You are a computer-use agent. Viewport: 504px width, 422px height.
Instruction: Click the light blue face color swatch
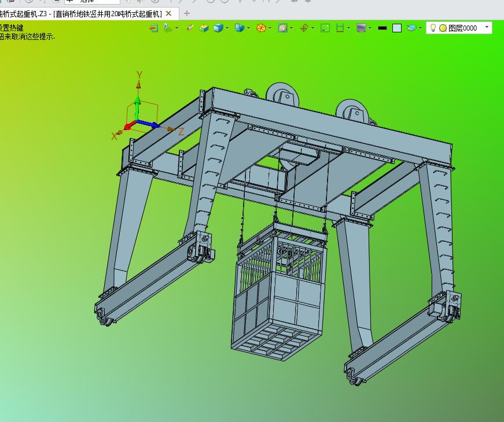coord(397,28)
